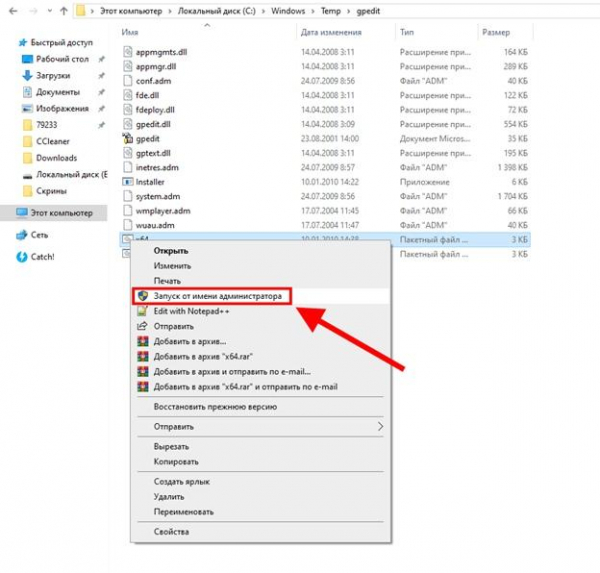Sort files by the Имя column
Viewport: 600px width, 573px height.
130,32
